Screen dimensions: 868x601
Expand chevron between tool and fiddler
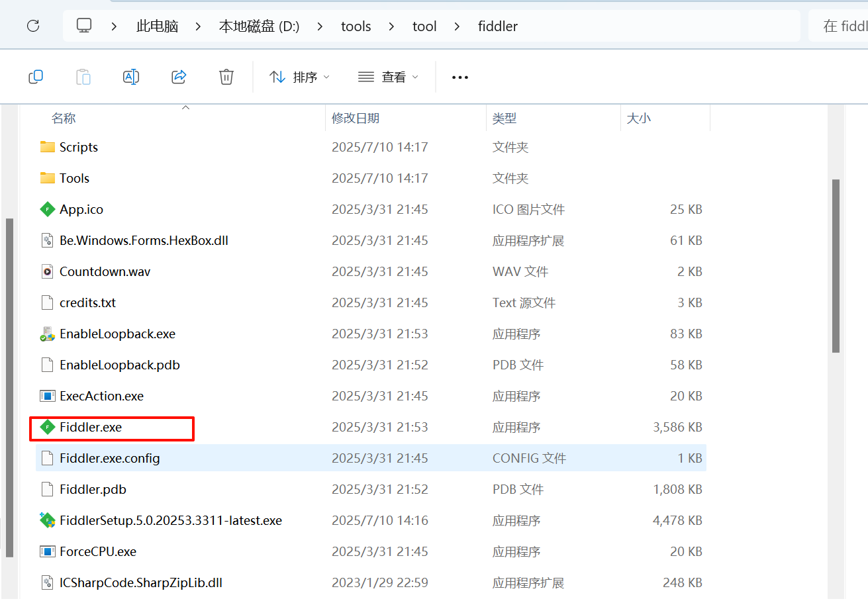pyautogui.click(x=457, y=26)
